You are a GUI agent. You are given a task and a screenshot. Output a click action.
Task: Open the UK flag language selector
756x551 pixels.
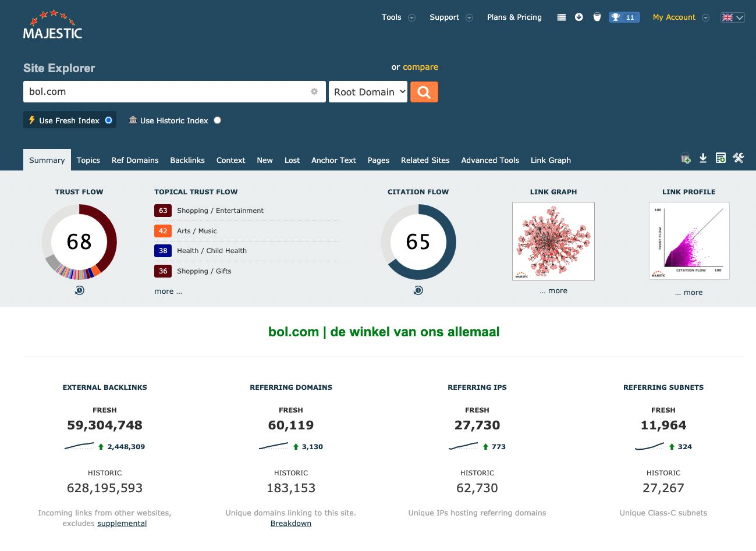coord(733,17)
